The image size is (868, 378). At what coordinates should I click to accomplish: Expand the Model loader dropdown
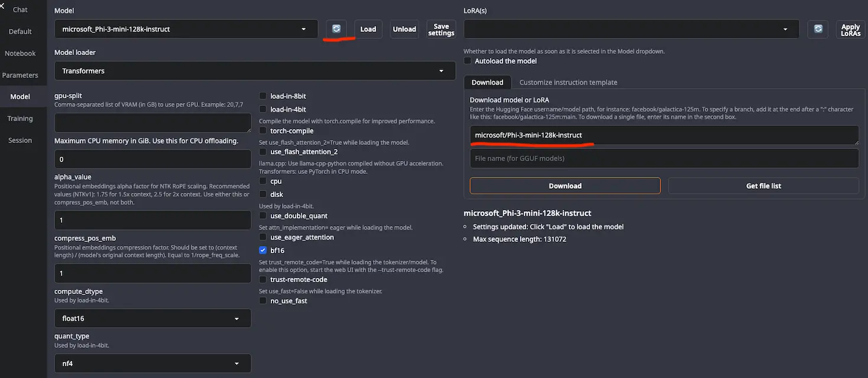tap(254, 71)
